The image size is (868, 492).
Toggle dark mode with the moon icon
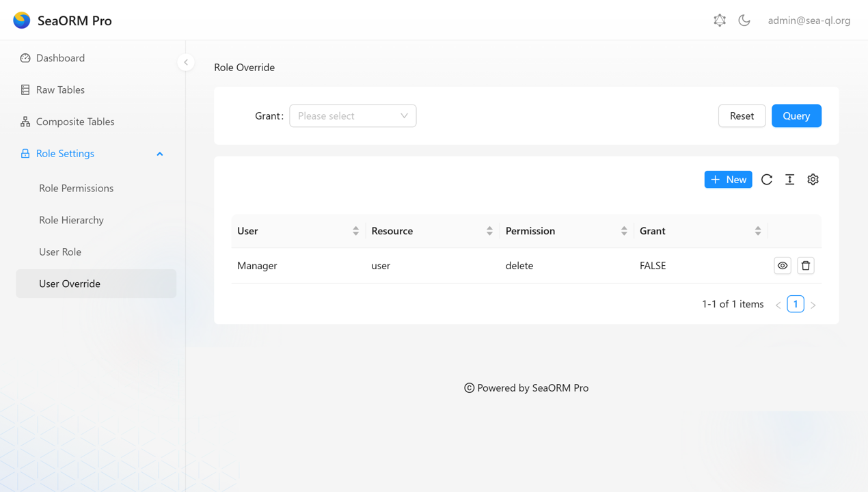click(x=744, y=20)
